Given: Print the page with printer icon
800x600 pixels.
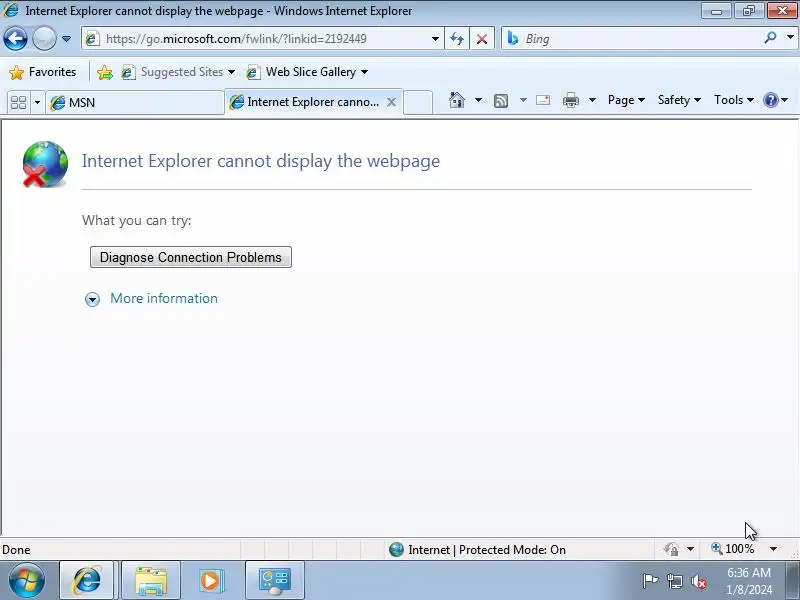Looking at the screenshot, I should point(570,100).
